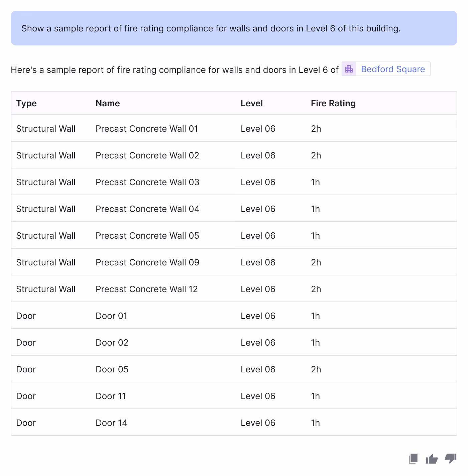Select the Precast Concrete Wall 01 row

pos(234,128)
